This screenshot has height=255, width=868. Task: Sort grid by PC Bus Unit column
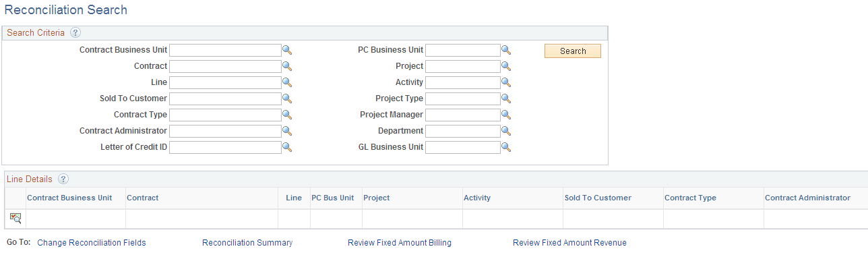[x=333, y=198]
